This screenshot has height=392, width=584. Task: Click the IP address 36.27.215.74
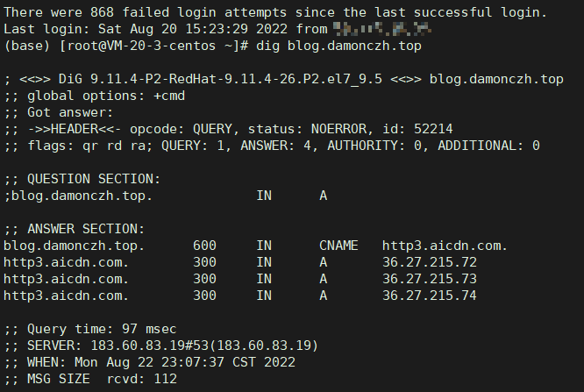pyautogui.click(x=430, y=296)
